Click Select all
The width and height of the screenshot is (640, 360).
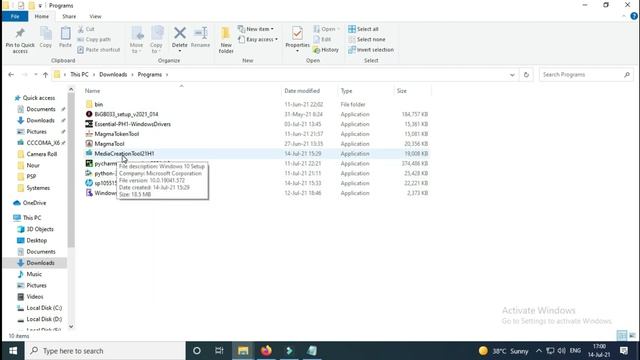(x=363, y=29)
